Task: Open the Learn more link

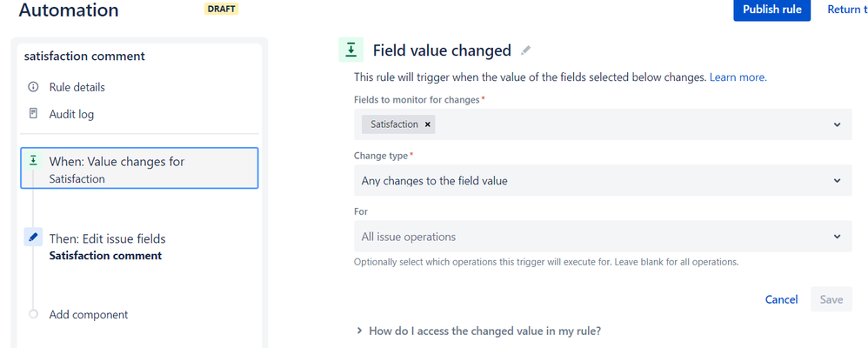Action: pos(738,77)
